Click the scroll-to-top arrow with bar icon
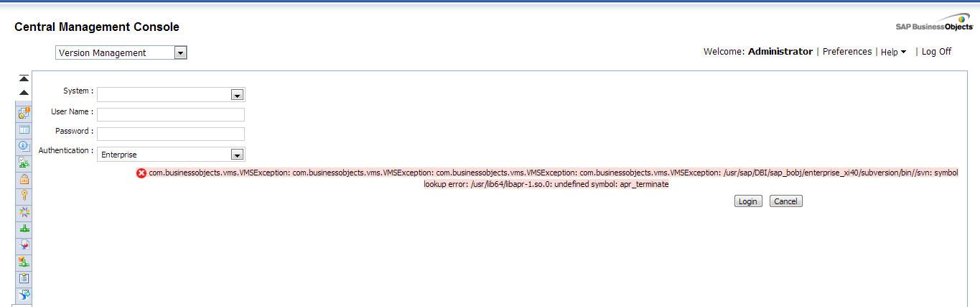 pyautogui.click(x=24, y=78)
